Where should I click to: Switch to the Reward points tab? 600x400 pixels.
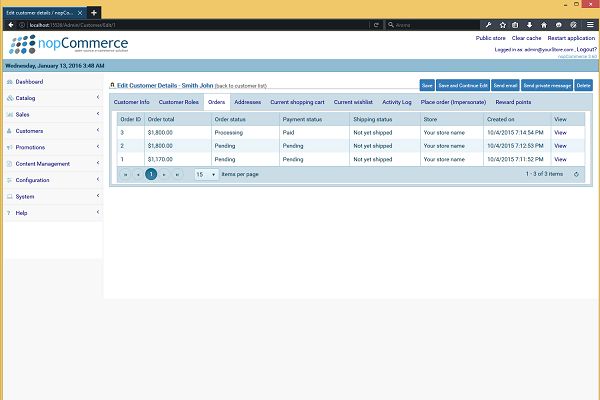[512, 101]
